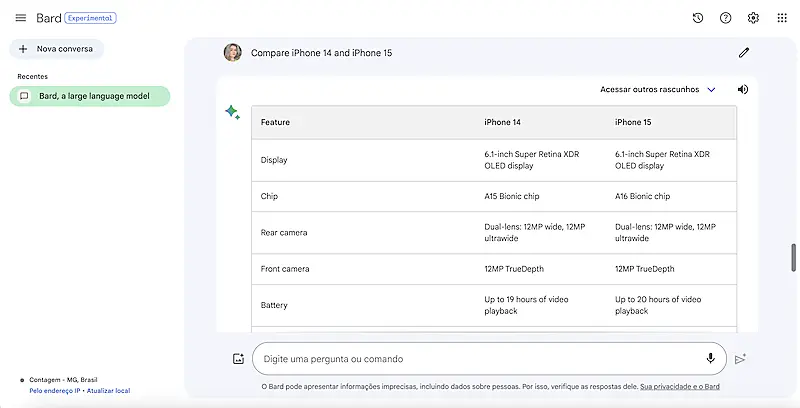The height and width of the screenshot is (408, 800).
Task: Select 'Up to 19 hours of video playback' cell
Action: (x=526, y=305)
